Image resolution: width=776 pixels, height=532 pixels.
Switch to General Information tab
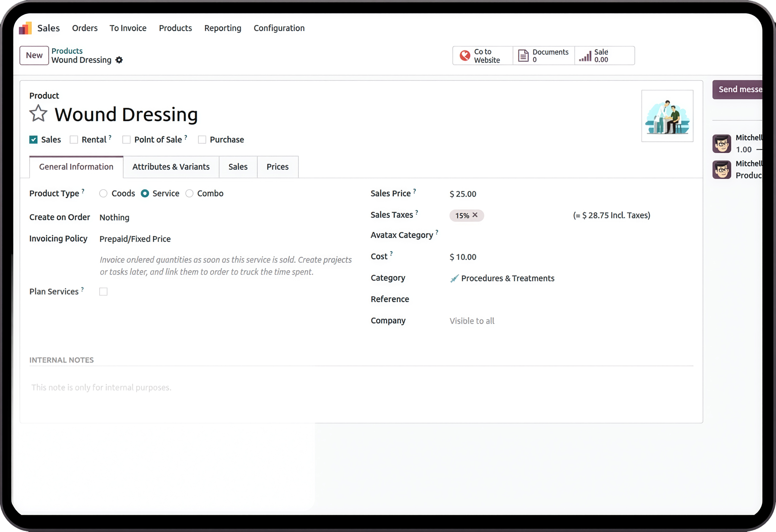tap(76, 167)
